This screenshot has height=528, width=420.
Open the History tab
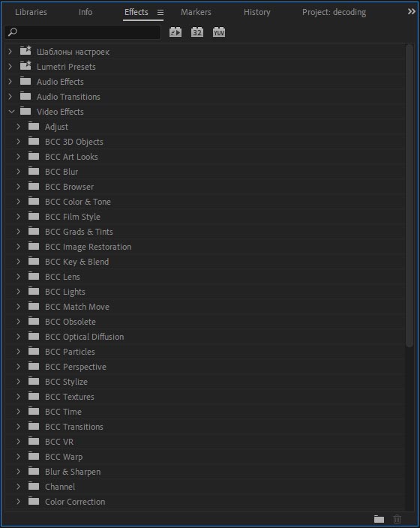tap(257, 12)
